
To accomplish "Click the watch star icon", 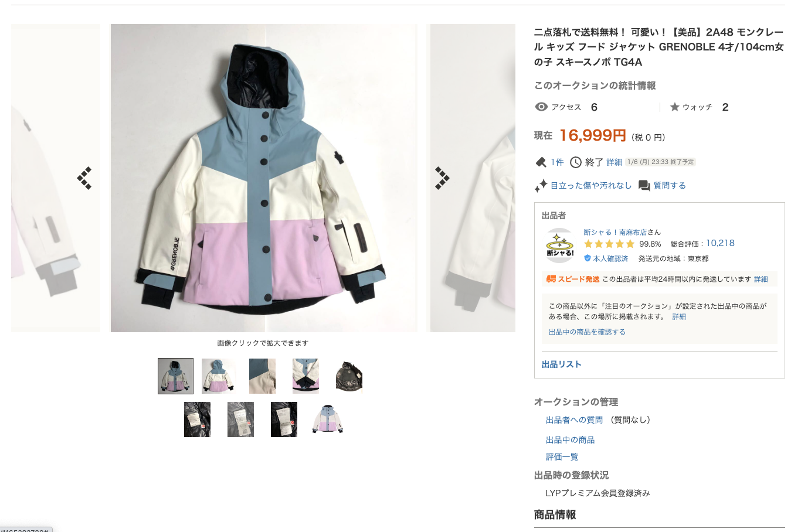I will pos(674,107).
